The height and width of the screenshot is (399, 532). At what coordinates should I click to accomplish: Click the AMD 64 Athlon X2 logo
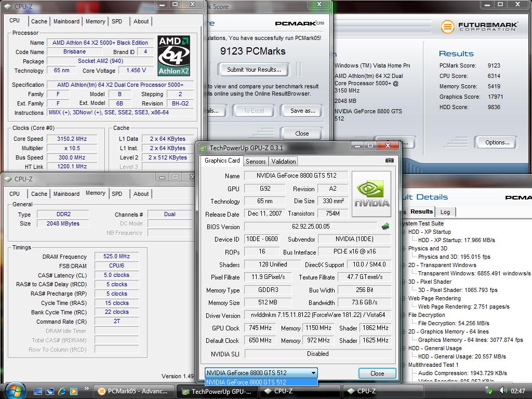coord(174,56)
